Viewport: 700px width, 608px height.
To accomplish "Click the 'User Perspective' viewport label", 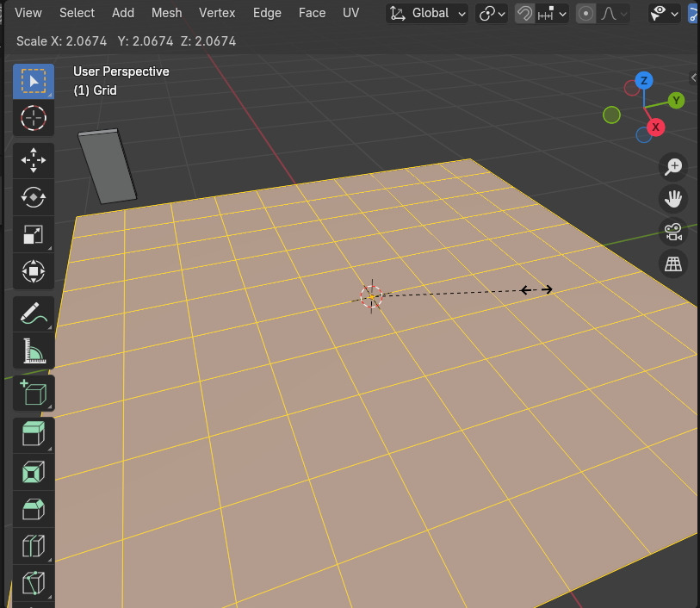I will coord(121,71).
